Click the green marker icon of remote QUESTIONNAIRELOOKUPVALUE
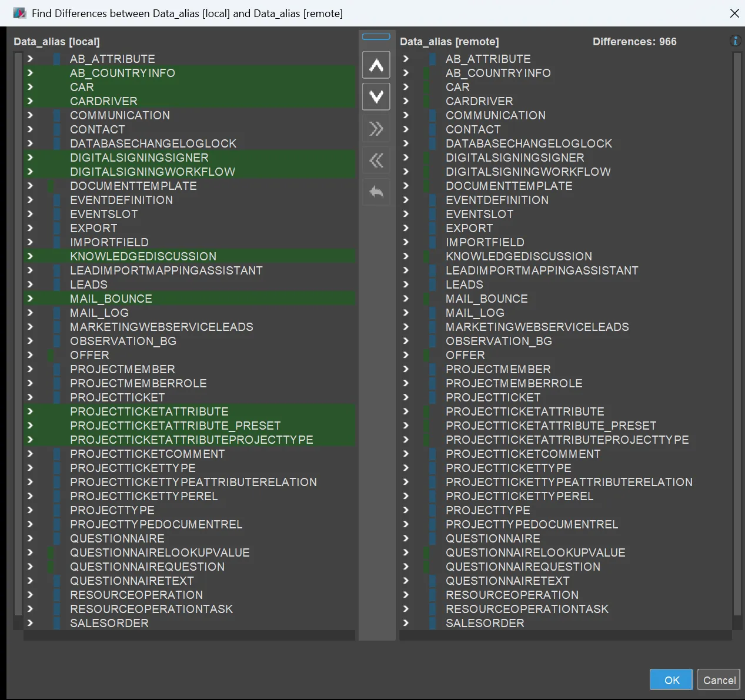Viewport: 745px width, 700px height. (x=426, y=552)
